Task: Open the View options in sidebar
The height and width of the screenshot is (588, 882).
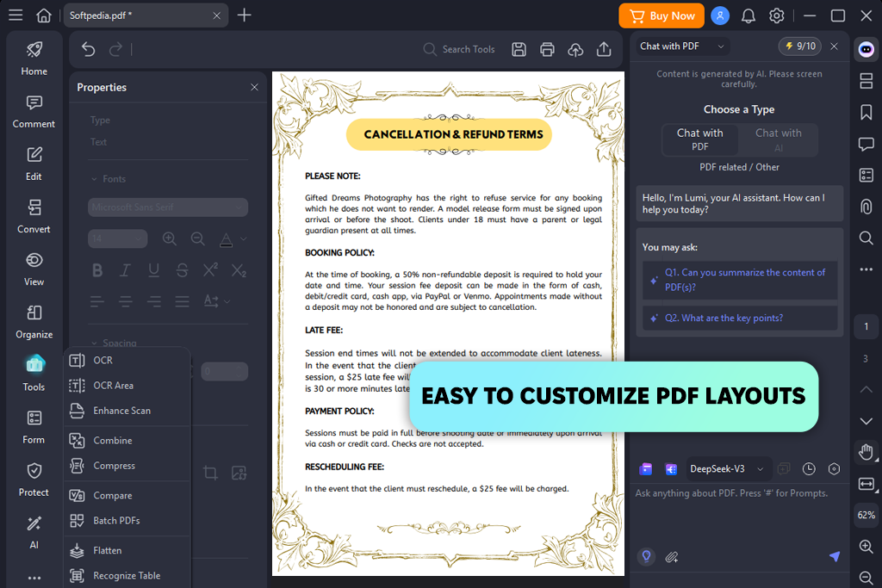Action: click(x=34, y=269)
